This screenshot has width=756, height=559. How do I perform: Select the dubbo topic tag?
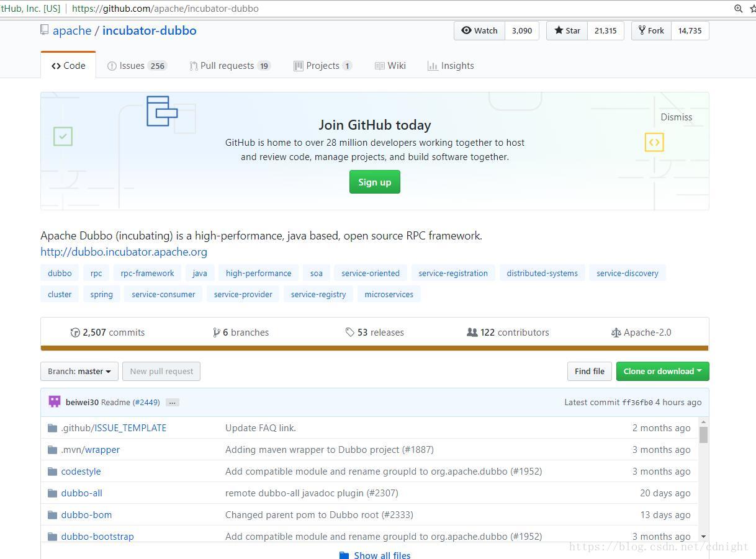(60, 273)
